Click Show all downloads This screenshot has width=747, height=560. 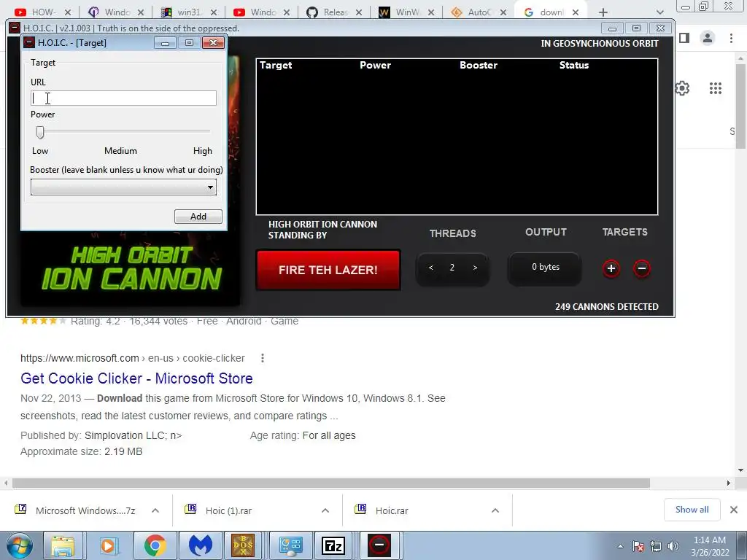click(x=692, y=510)
